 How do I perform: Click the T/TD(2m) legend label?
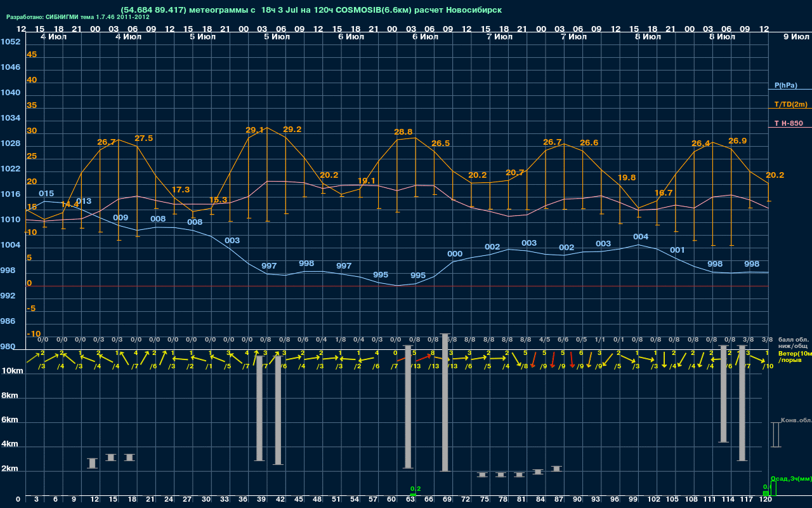(790, 104)
